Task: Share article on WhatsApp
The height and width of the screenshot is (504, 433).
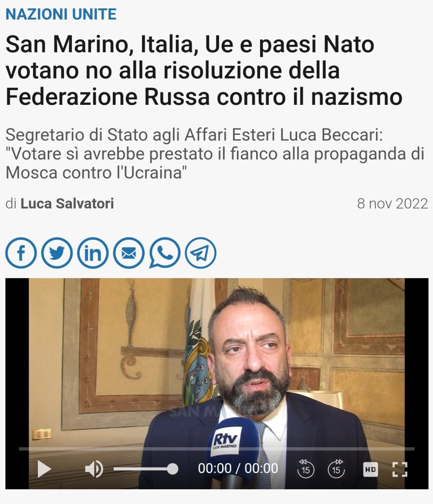Action: pos(165,253)
